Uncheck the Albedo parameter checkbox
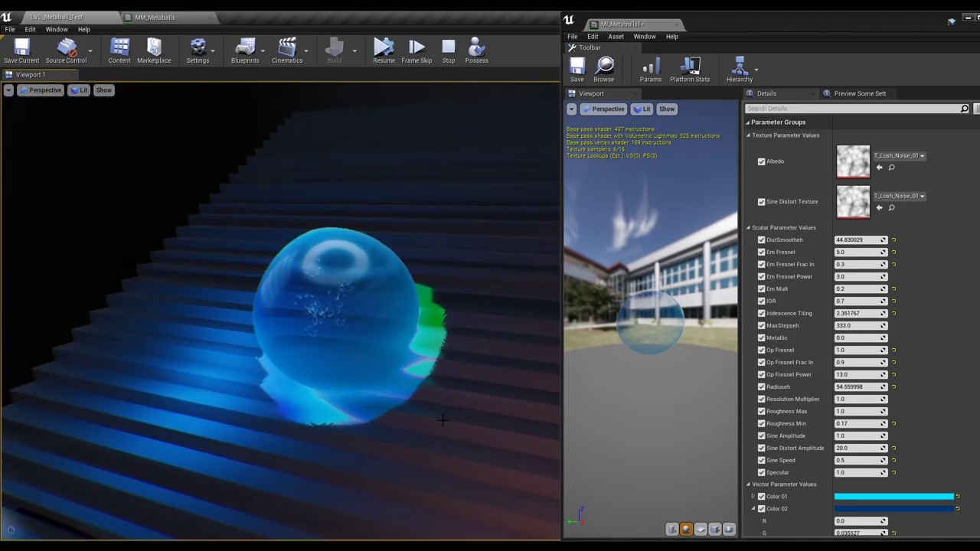Image resolution: width=980 pixels, height=551 pixels. pos(761,161)
